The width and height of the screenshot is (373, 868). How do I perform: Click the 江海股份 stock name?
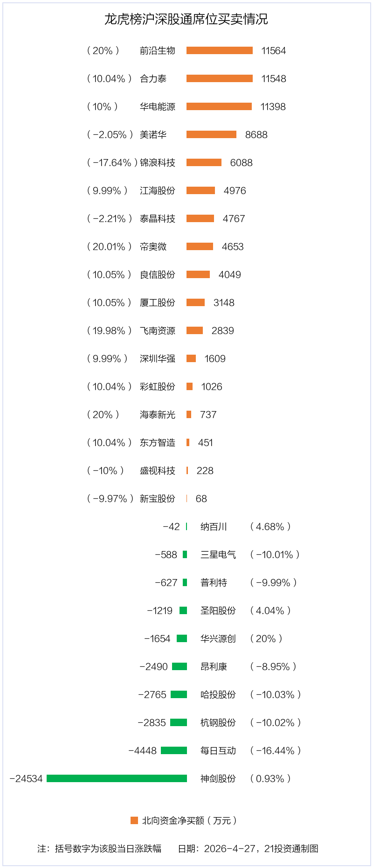pos(158,190)
